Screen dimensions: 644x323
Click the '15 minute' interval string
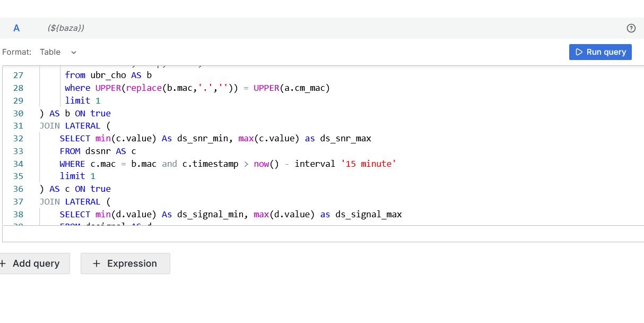coord(370,164)
